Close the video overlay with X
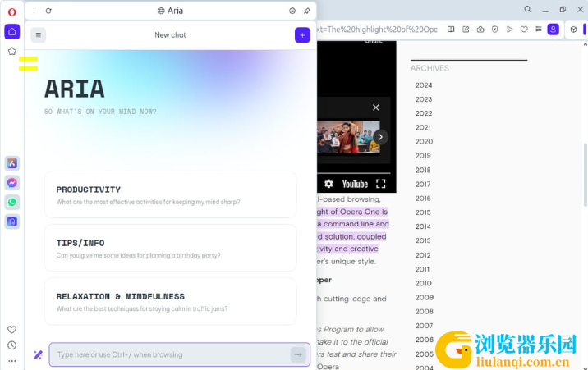The image size is (588, 370). coord(376,107)
